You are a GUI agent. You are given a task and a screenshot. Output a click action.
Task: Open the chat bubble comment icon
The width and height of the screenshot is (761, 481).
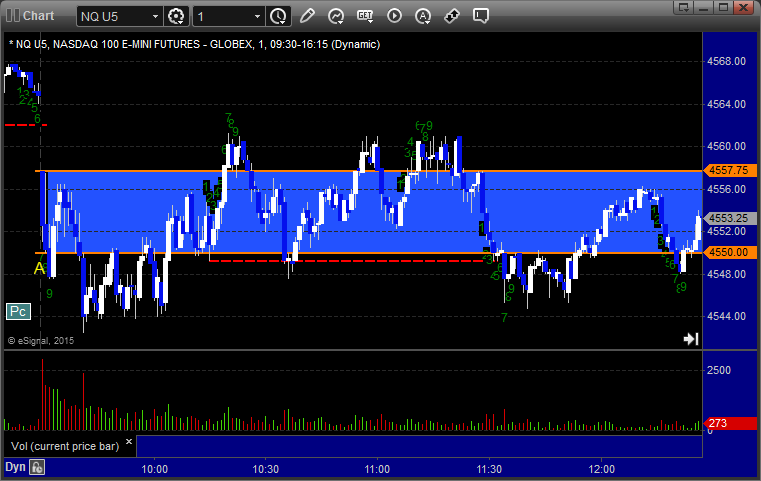pyautogui.click(x=480, y=16)
